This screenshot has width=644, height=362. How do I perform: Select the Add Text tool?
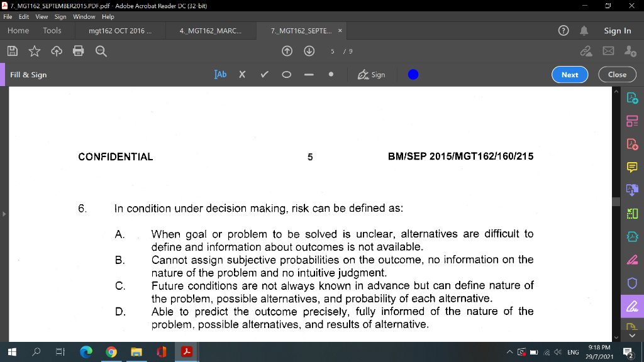tap(220, 75)
